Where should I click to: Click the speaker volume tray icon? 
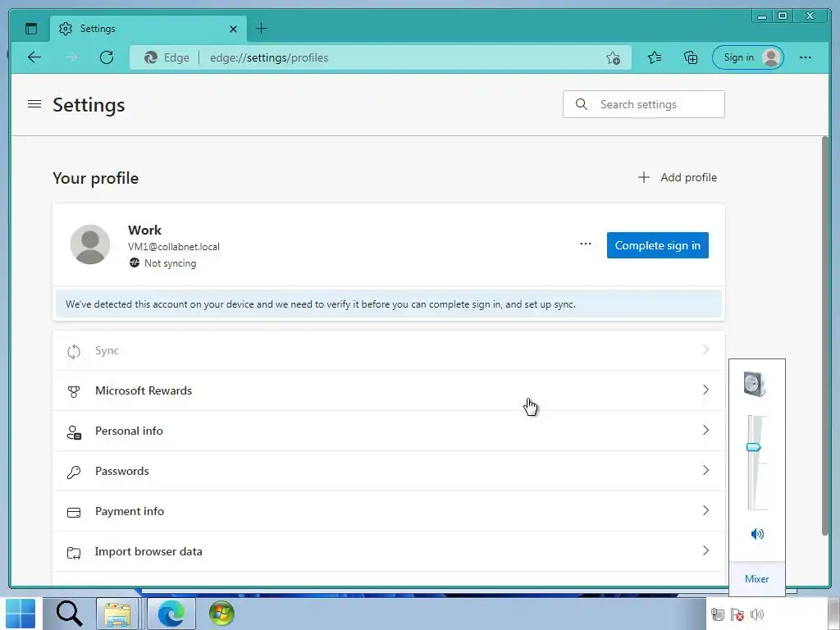pyautogui.click(x=757, y=614)
